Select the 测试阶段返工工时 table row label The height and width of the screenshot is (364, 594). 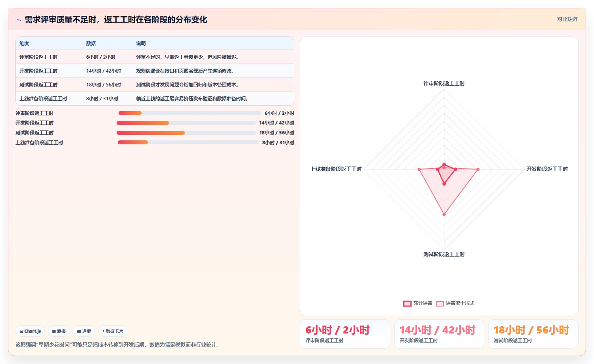(x=38, y=85)
